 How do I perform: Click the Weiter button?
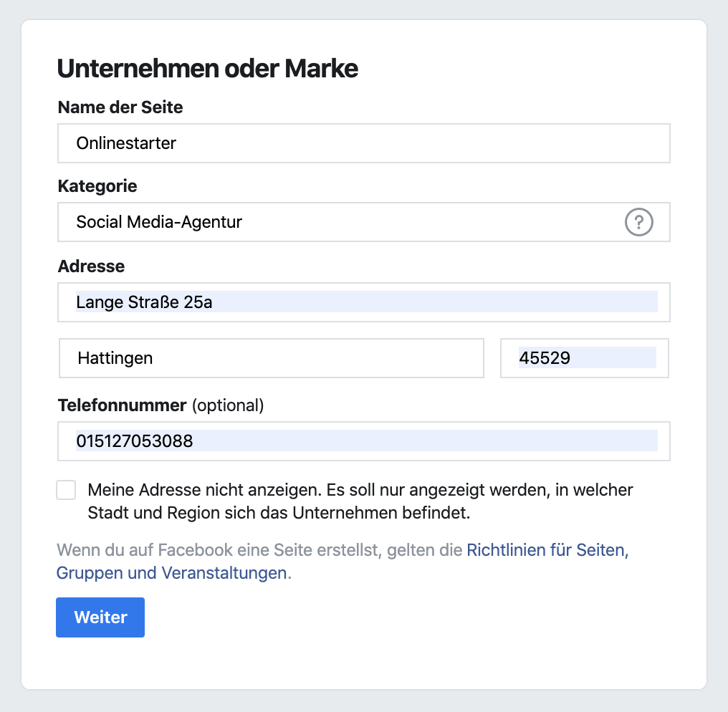100,617
